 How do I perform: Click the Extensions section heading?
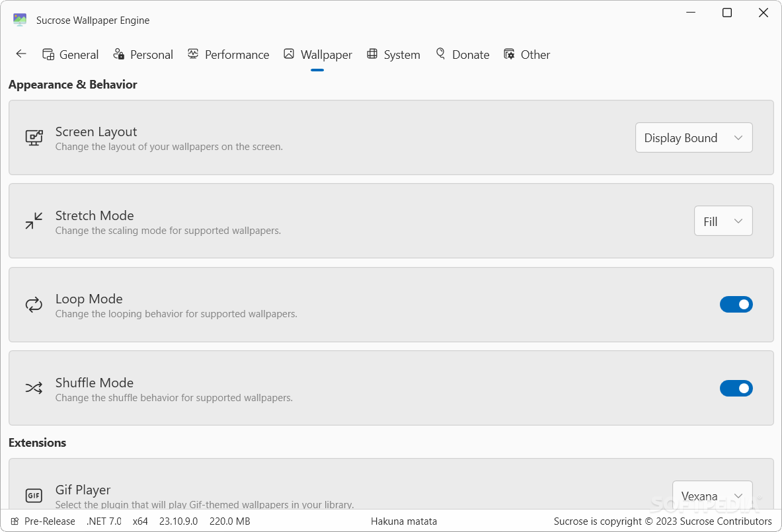38,442
